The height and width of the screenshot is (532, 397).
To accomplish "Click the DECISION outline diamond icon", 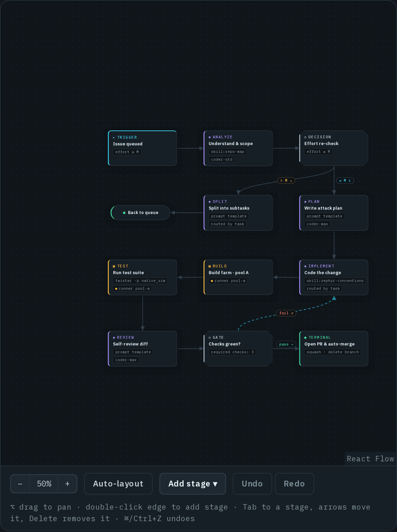I will (x=305, y=137).
